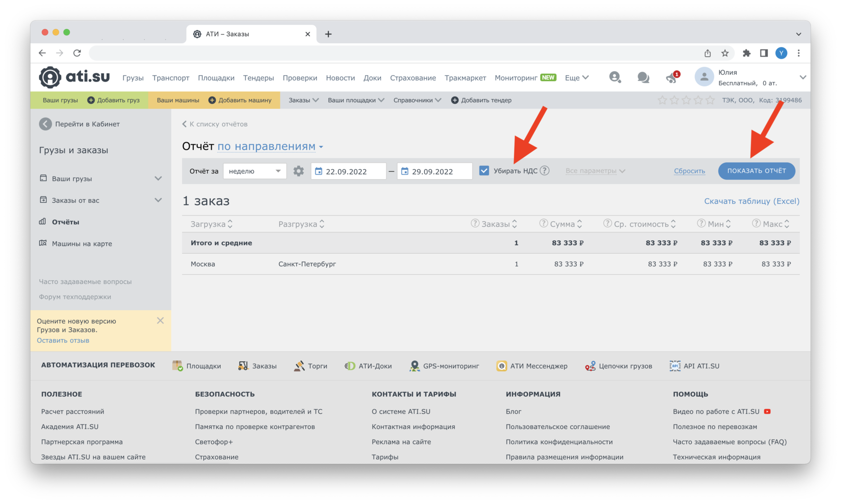
Task: Click Добавить груз button
Action: 113,100
